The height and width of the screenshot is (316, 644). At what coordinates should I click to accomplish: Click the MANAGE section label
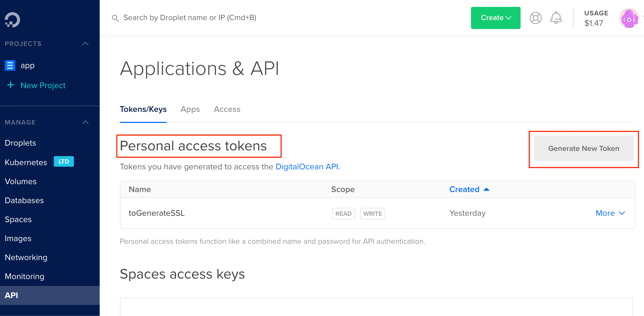click(20, 122)
